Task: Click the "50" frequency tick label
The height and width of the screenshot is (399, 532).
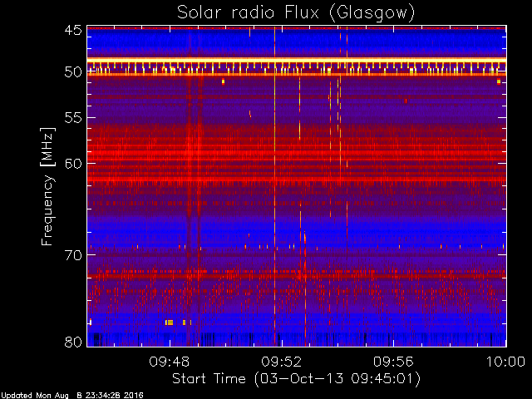Action: point(73,72)
